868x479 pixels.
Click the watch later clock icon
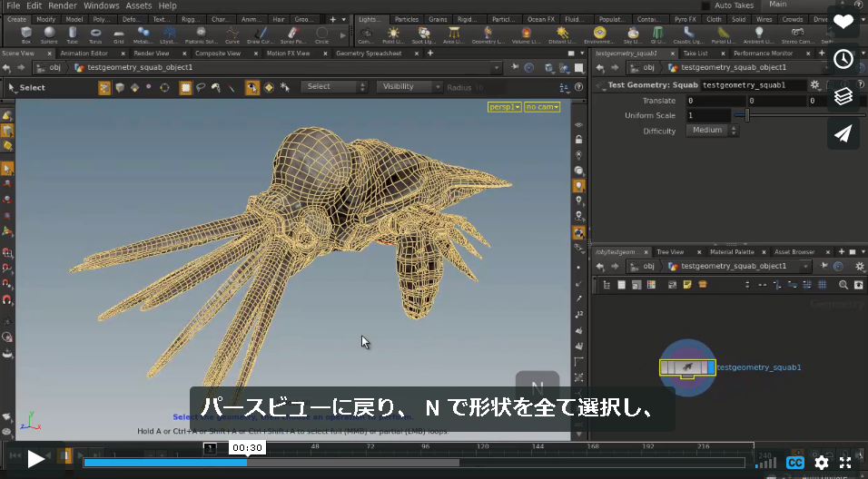click(x=843, y=59)
